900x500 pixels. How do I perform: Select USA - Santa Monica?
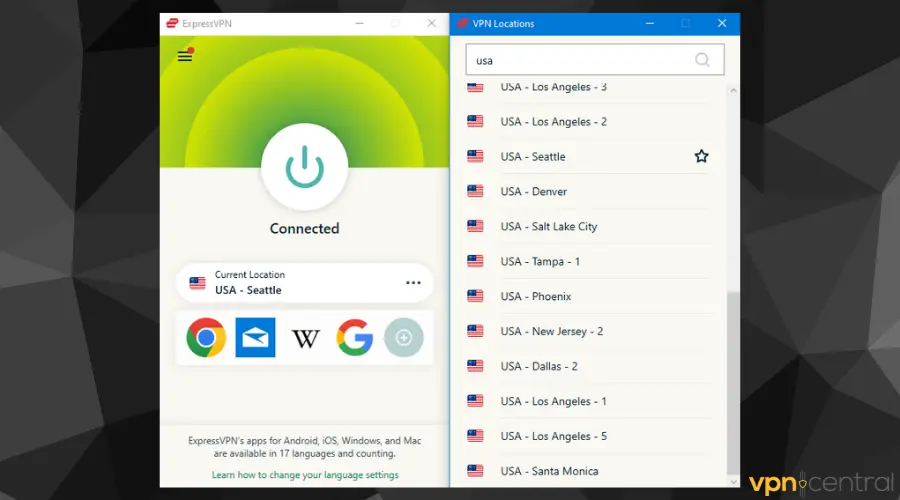pyautogui.click(x=589, y=471)
